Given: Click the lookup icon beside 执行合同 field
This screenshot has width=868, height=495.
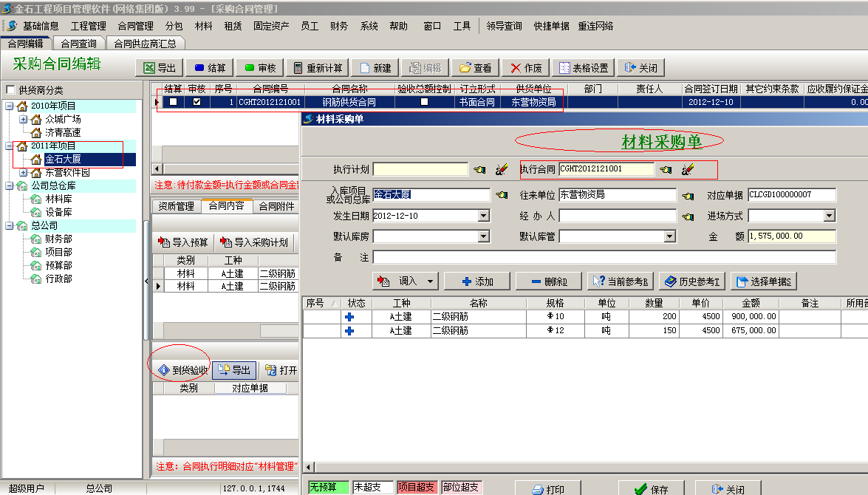Looking at the screenshot, I should click(666, 169).
